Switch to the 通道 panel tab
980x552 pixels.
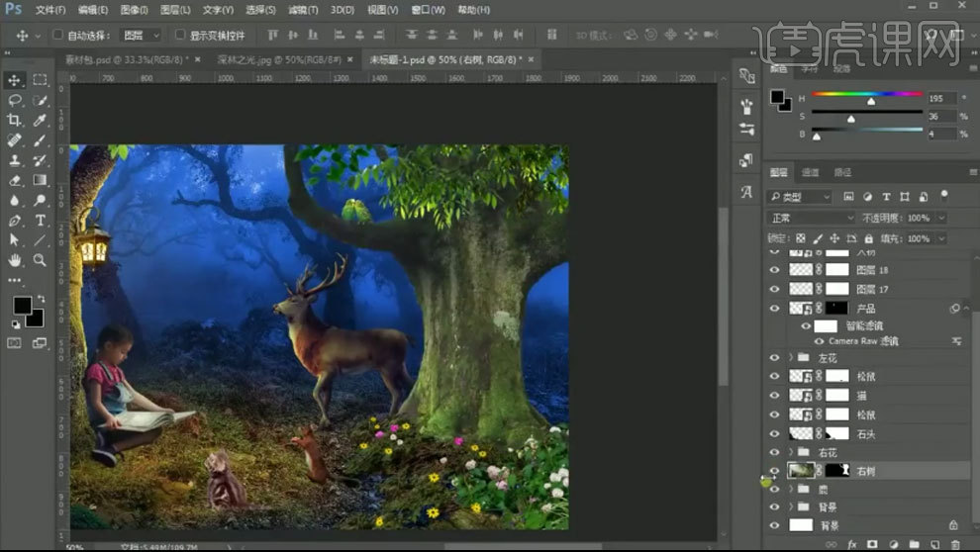[810, 172]
